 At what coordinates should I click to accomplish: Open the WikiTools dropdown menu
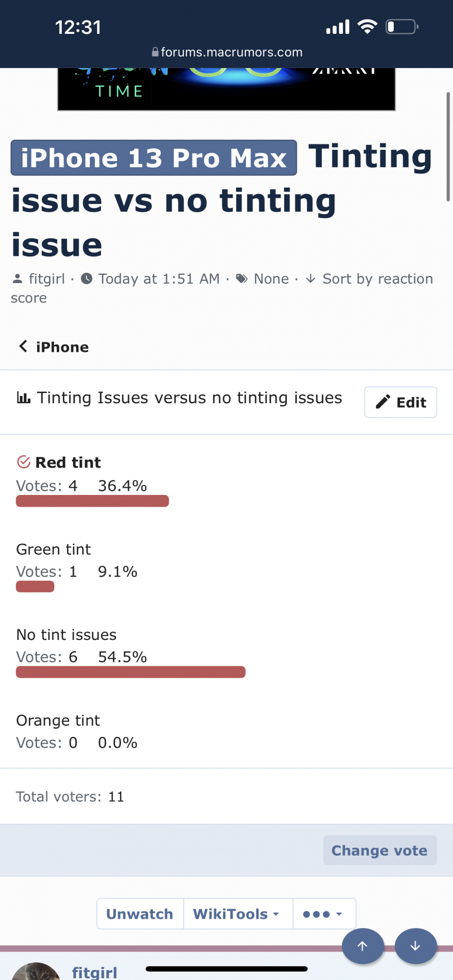click(x=237, y=914)
